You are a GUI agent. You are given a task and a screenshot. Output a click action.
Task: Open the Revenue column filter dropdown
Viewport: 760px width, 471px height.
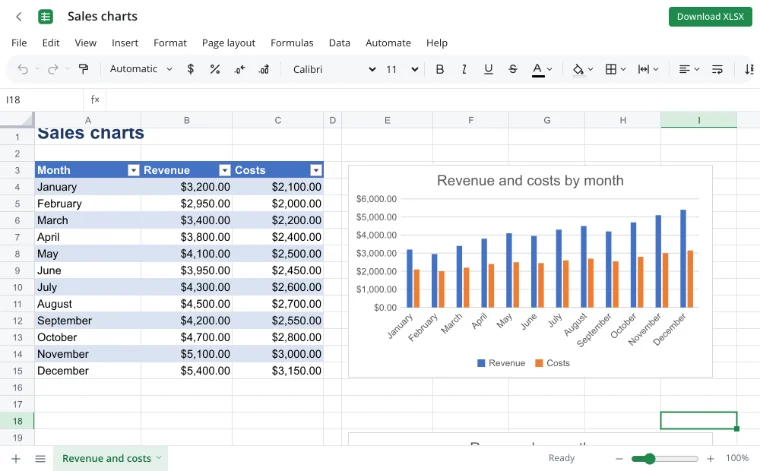224,170
